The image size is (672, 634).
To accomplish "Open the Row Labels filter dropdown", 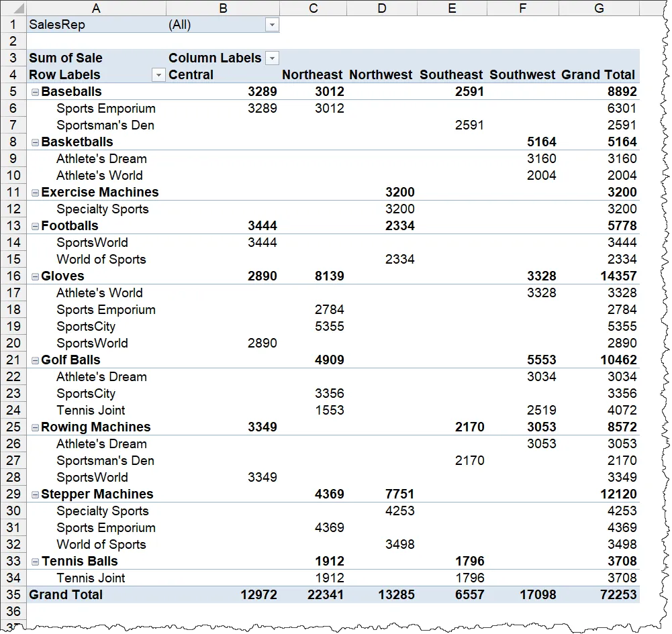I will coord(158,75).
